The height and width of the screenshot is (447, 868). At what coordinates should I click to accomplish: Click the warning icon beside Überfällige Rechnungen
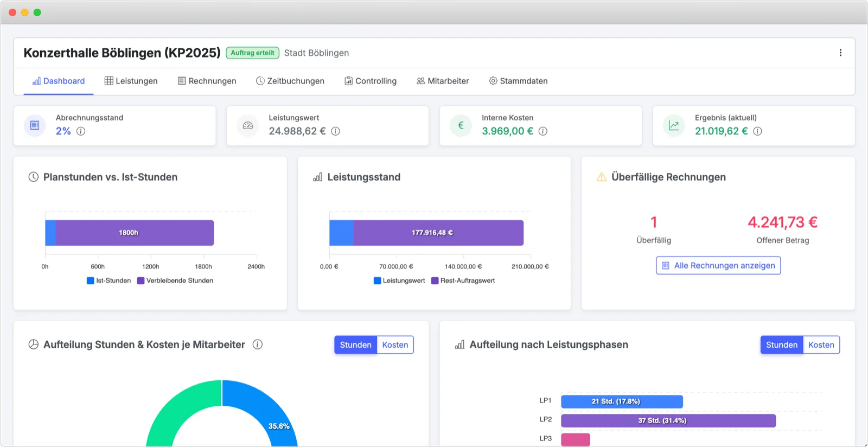coord(602,177)
